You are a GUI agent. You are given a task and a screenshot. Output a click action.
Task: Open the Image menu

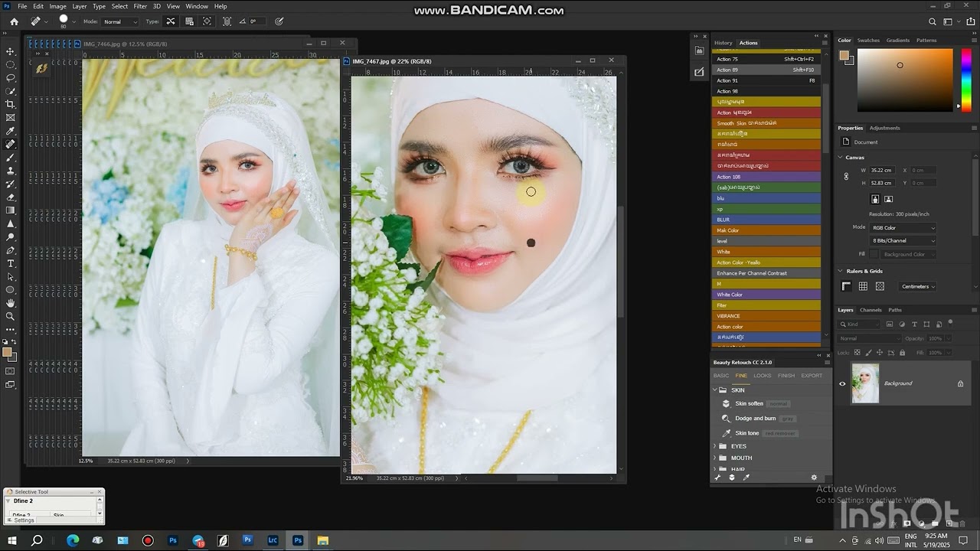point(57,6)
